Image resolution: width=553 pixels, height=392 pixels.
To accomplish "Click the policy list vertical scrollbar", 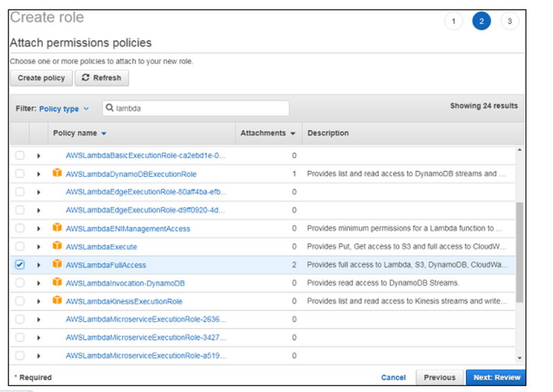I will click(x=520, y=253).
